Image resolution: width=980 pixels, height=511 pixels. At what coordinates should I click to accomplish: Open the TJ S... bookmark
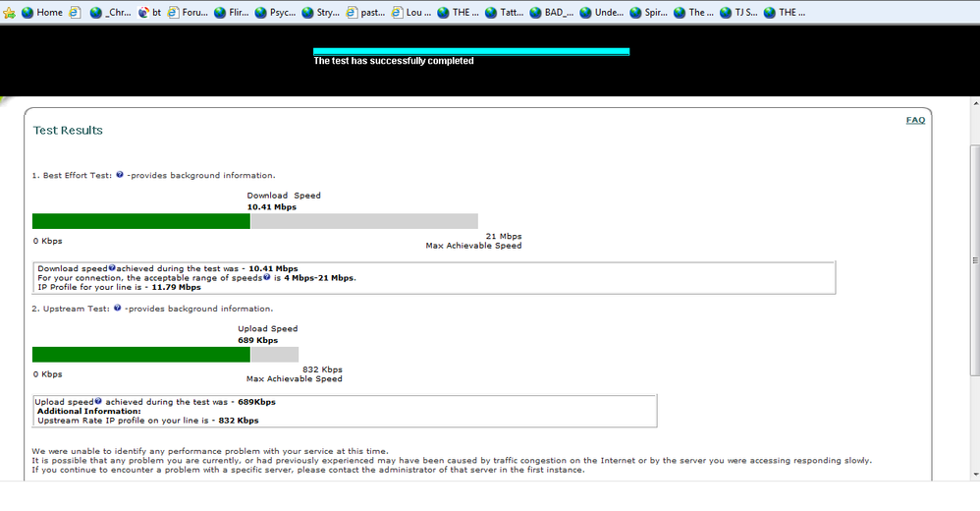click(x=738, y=13)
